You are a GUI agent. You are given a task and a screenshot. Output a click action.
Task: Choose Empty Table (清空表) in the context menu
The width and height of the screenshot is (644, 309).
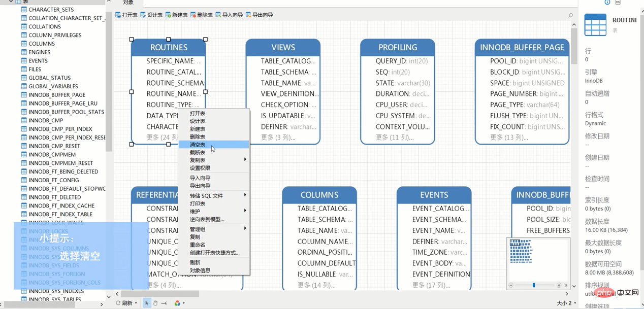tap(214, 145)
